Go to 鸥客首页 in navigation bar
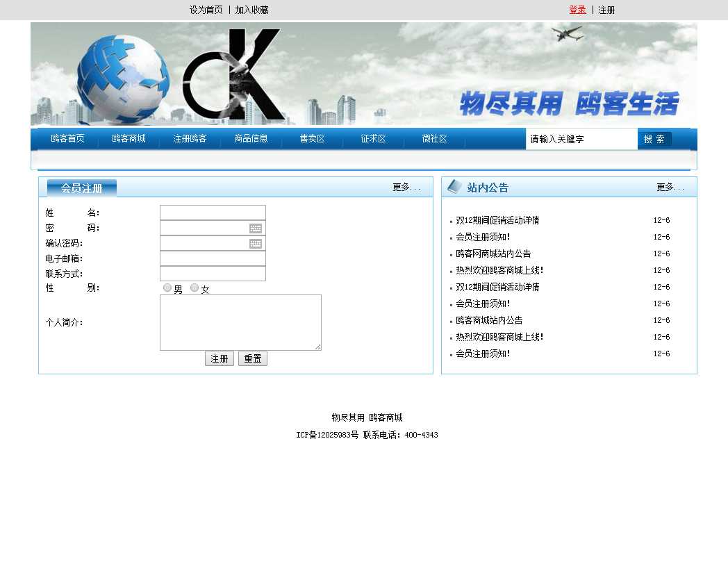Viewport: 728px width, 582px height. pyautogui.click(x=67, y=139)
